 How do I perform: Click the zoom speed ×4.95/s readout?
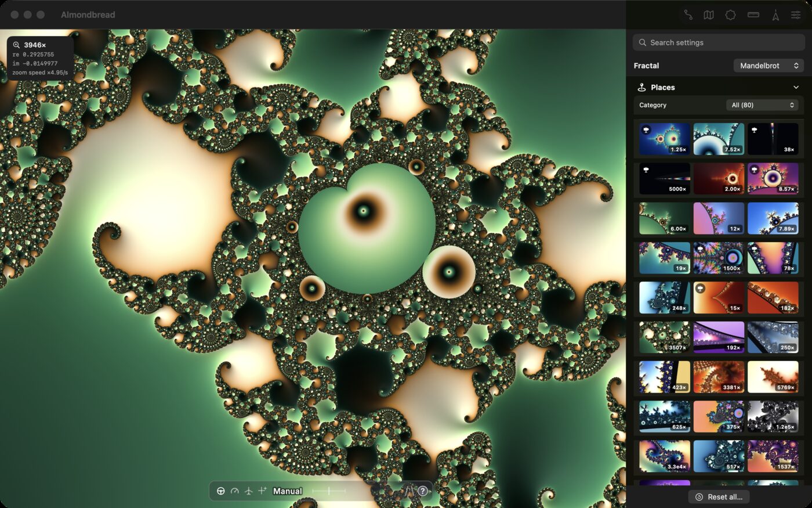(x=40, y=73)
